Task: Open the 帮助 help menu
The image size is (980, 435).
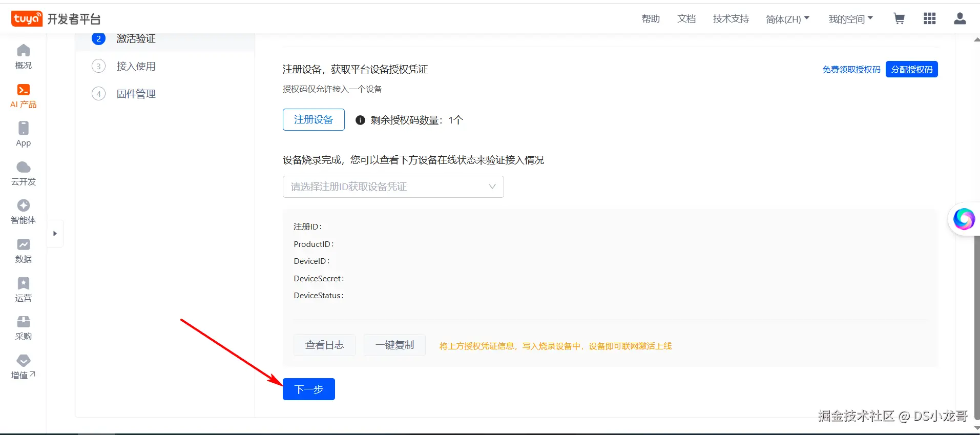Action: click(651, 19)
